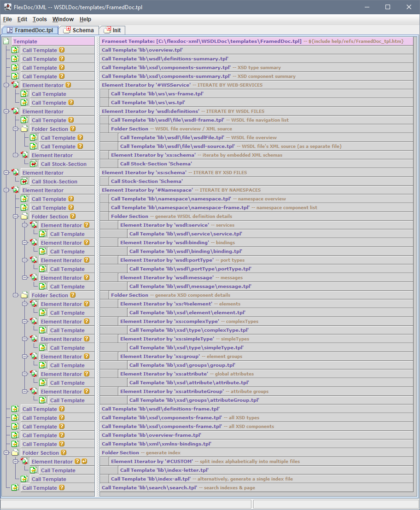
Task: Click the return-arrow badge on the '#CUSTOM' Element Iterator
Action: tap(85, 462)
